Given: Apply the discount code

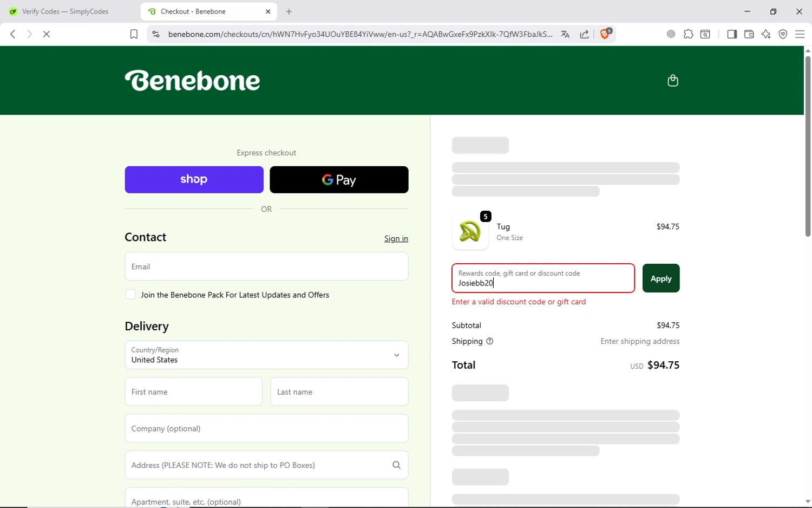Looking at the screenshot, I should point(661,278).
